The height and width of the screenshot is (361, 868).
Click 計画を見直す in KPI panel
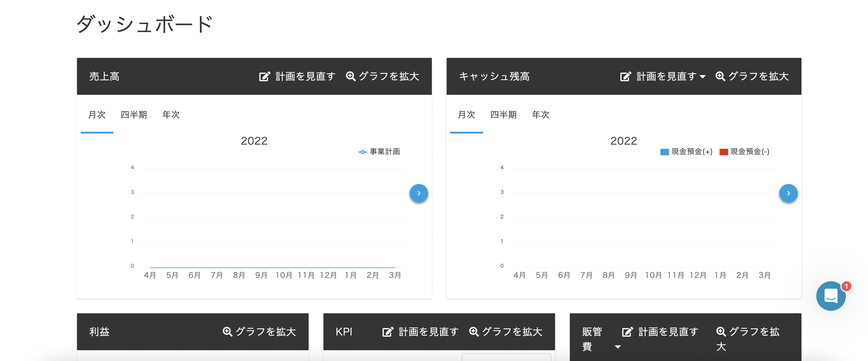pyautogui.click(x=420, y=332)
